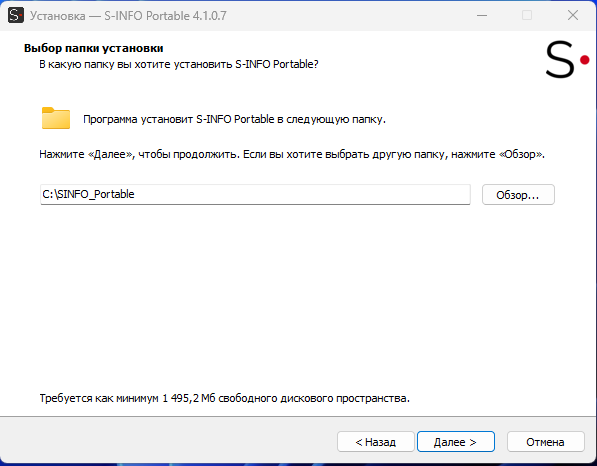
Task: Click the title text Установка — S-INFO Portable
Action: tap(128, 16)
